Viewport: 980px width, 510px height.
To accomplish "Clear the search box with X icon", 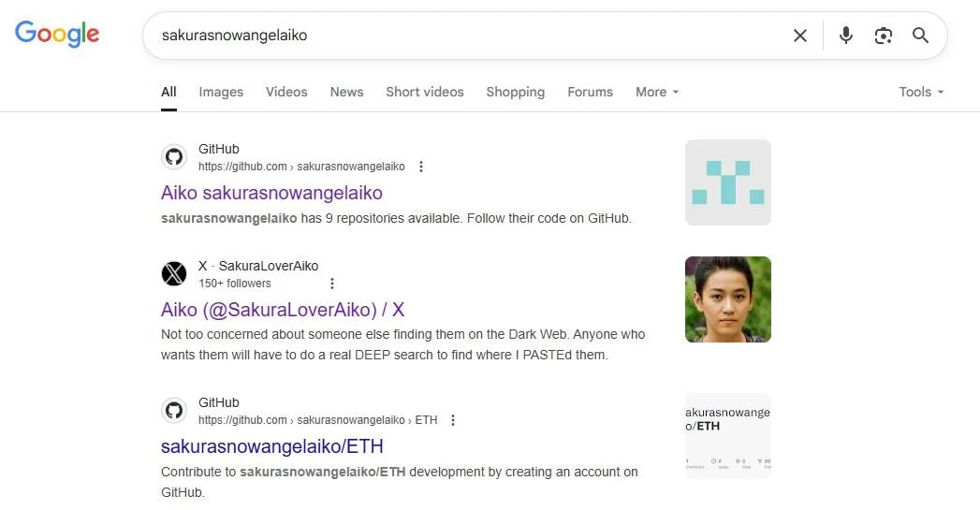I will [x=800, y=36].
